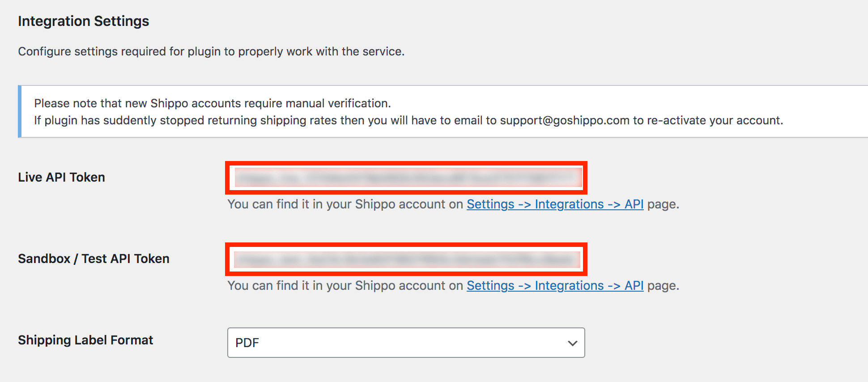Click the Sandbox / Test API Token label

pyautogui.click(x=93, y=259)
